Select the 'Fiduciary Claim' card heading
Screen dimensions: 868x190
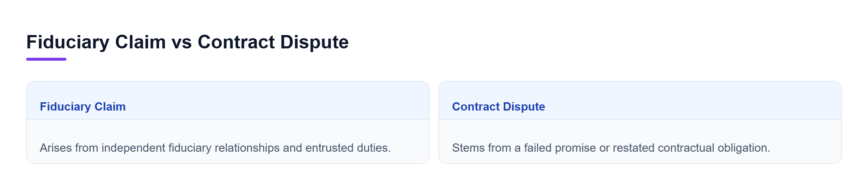pyautogui.click(x=83, y=107)
